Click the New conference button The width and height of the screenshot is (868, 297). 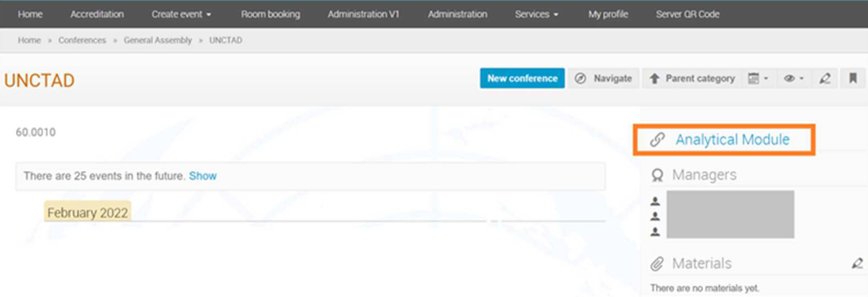(522, 78)
